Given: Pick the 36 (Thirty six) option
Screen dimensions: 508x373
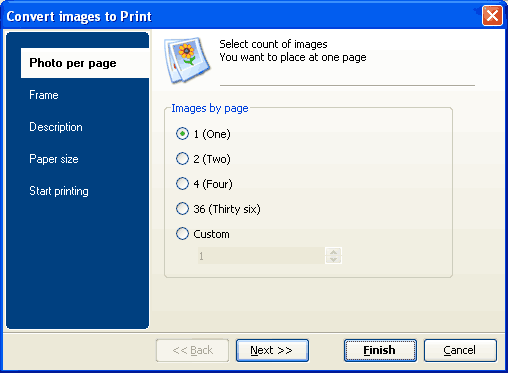Looking at the screenshot, I should (218, 209).
